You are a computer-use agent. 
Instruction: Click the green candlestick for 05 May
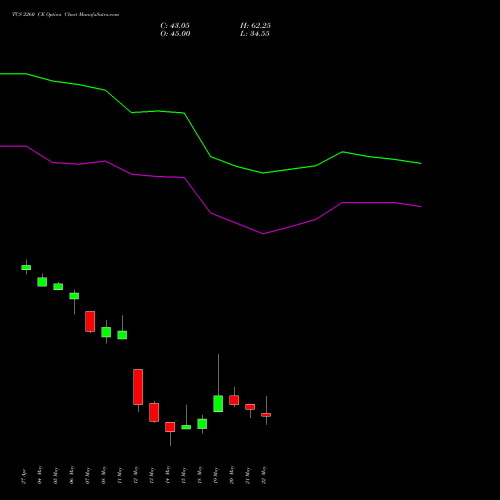[58, 287]
